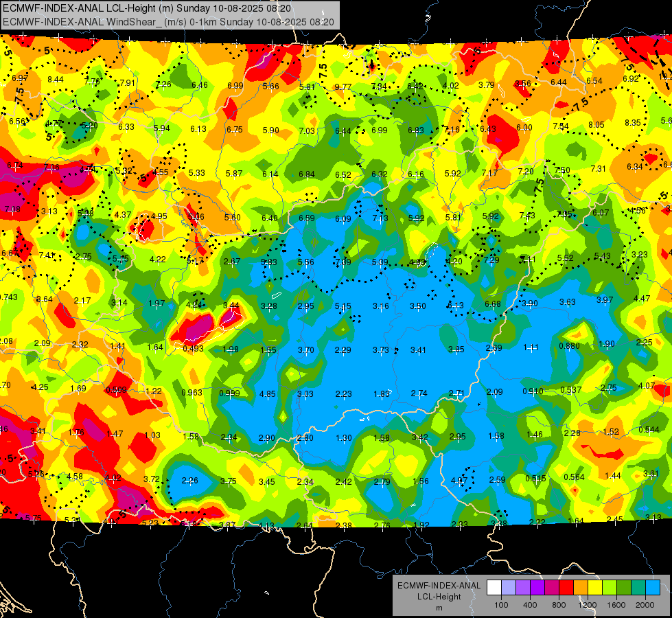Screen dimensions: 672x618
Task: Click ECMWF-INDEX-ANAL in the legend box
Action: (x=439, y=586)
